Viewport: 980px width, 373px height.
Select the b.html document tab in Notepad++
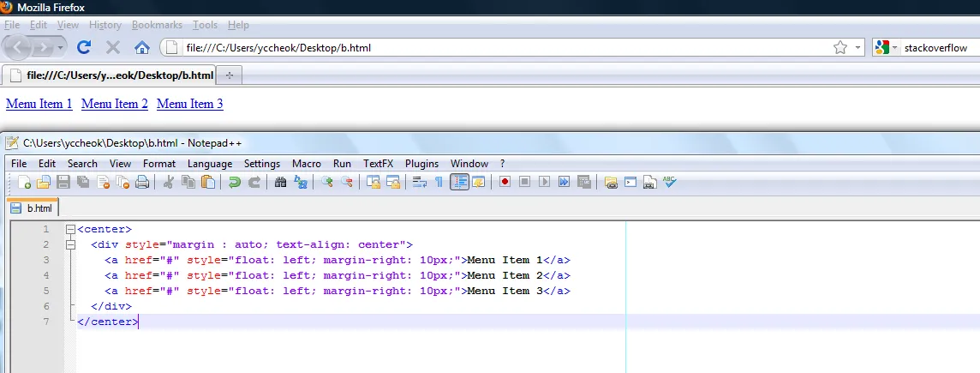[33, 208]
